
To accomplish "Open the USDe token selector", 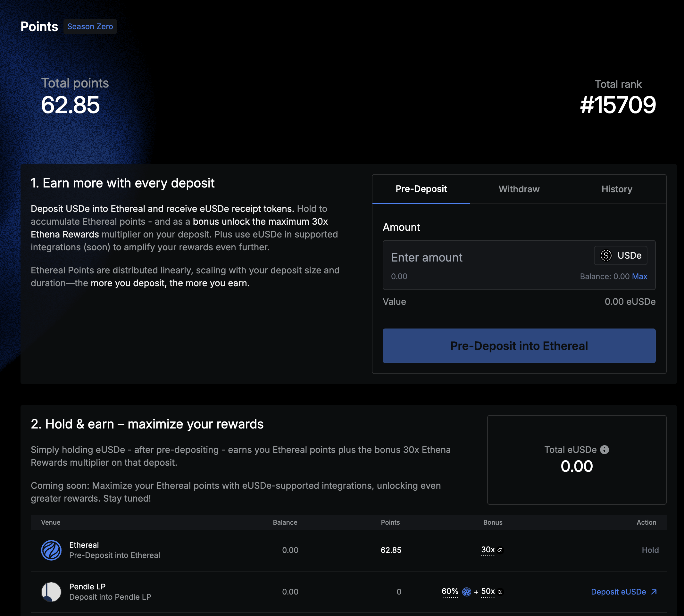I will [620, 255].
